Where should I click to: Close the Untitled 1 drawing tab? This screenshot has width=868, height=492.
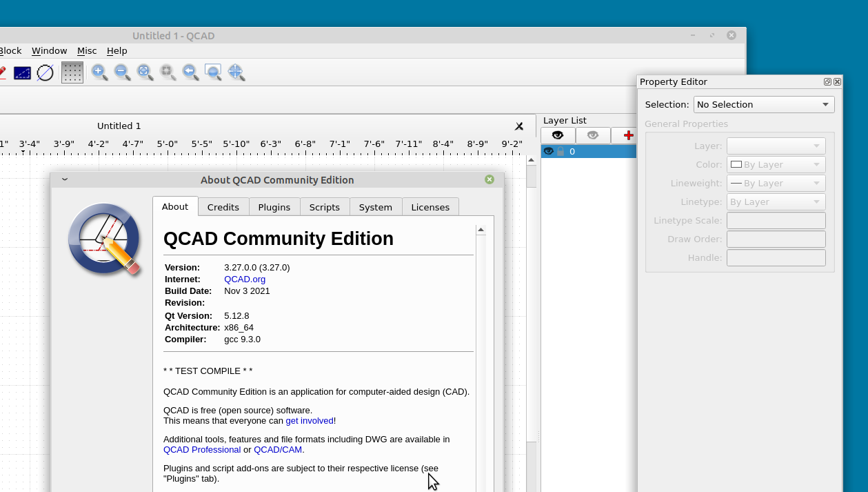[519, 126]
